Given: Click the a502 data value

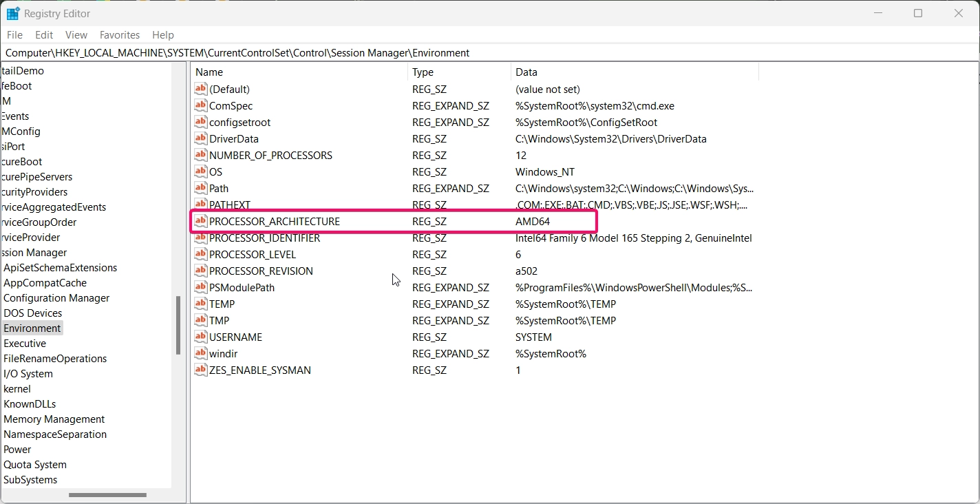Looking at the screenshot, I should click(x=526, y=271).
